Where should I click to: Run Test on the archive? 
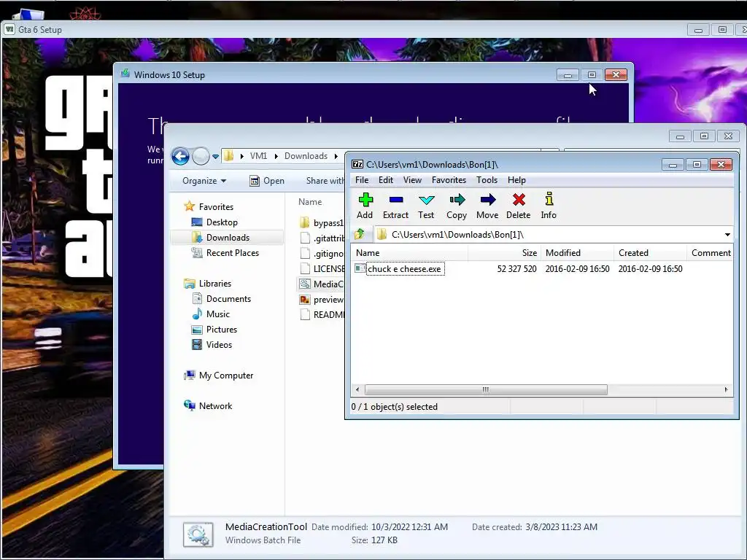426,206
